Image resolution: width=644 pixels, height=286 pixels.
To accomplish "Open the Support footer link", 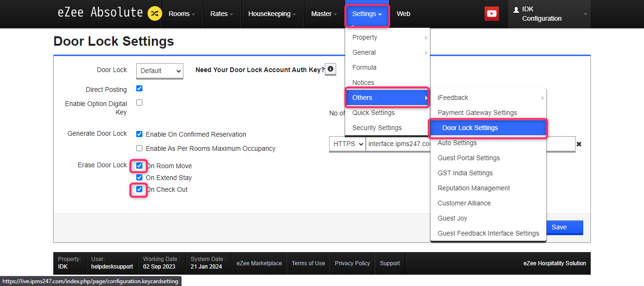I will (x=390, y=263).
